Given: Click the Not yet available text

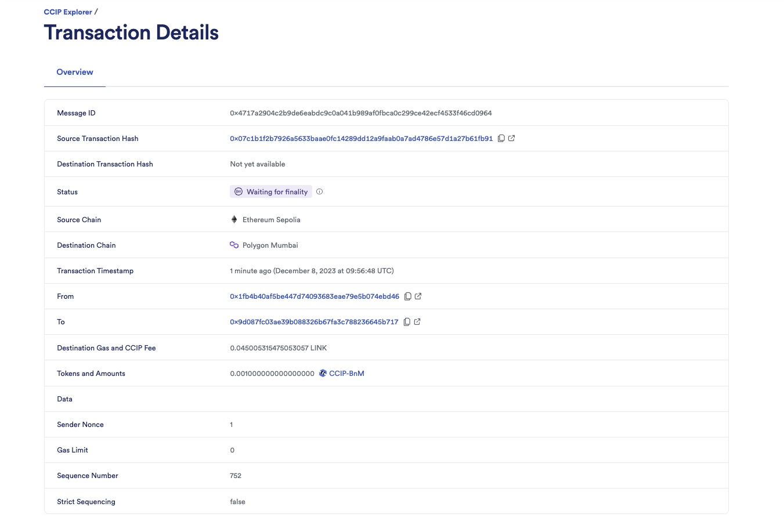Looking at the screenshot, I should pyautogui.click(x=258, y=164).
